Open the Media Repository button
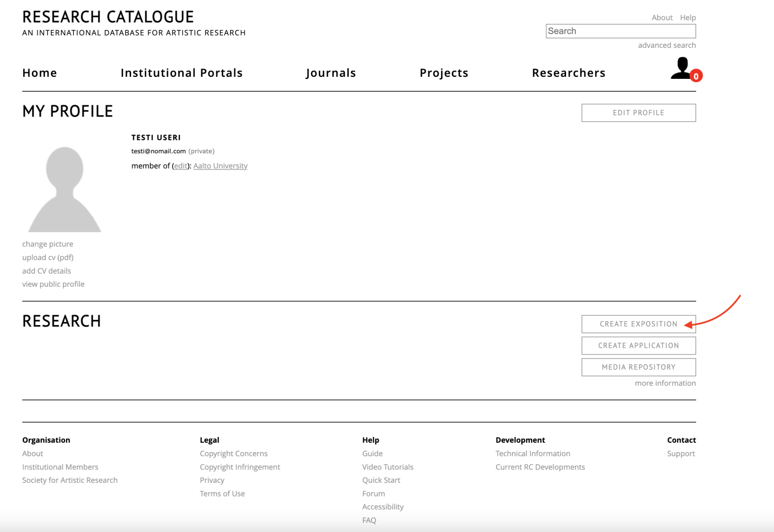This screenshot has height=532, width=774. click(639, 367)
